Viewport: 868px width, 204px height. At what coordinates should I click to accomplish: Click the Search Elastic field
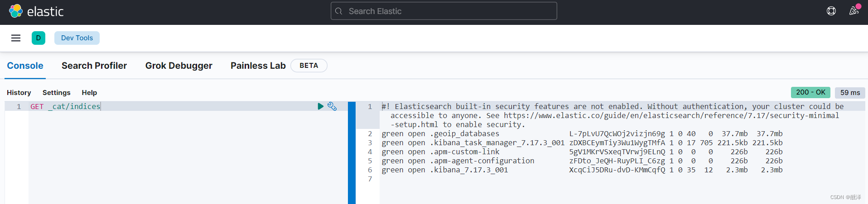(x=444, y=11)
